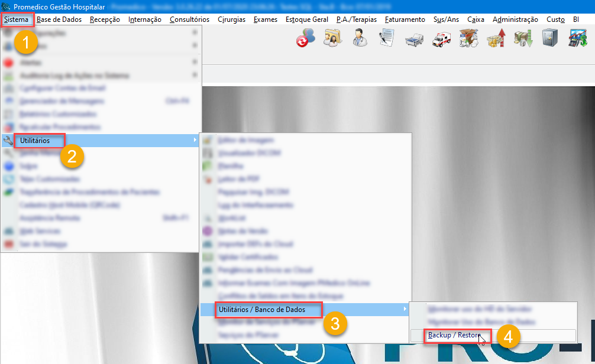
Task: Open the stock box icon
Action: [x=468, y=40]
